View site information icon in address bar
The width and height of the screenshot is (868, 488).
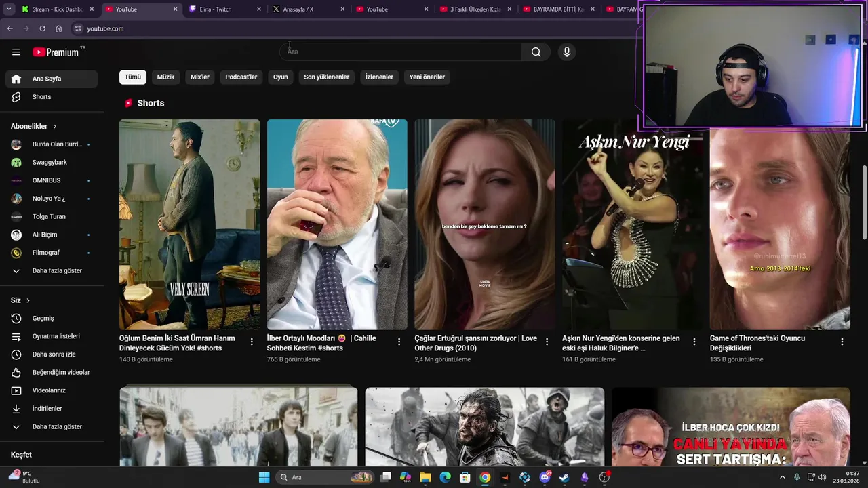pos(78,28)
